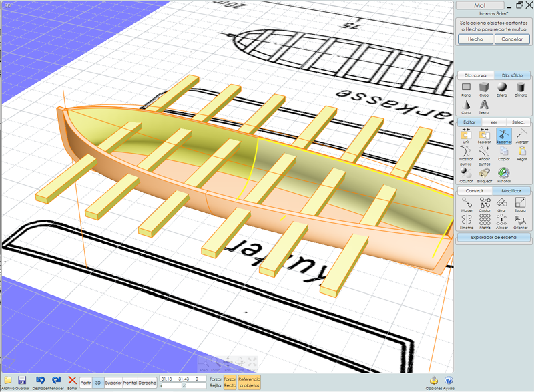Open the Ver tab

coord(493,122)
